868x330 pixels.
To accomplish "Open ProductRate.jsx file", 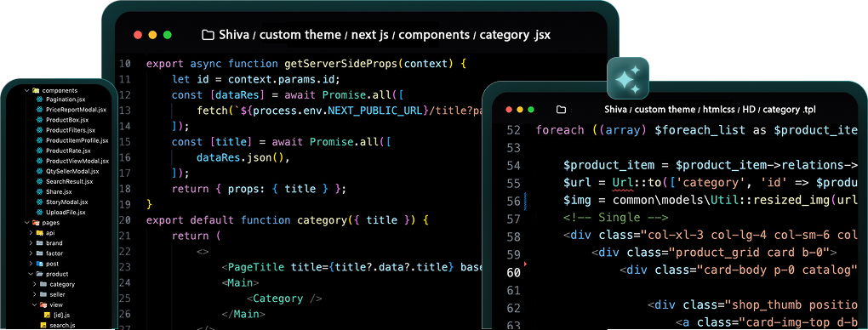I will tap(68, 151).
